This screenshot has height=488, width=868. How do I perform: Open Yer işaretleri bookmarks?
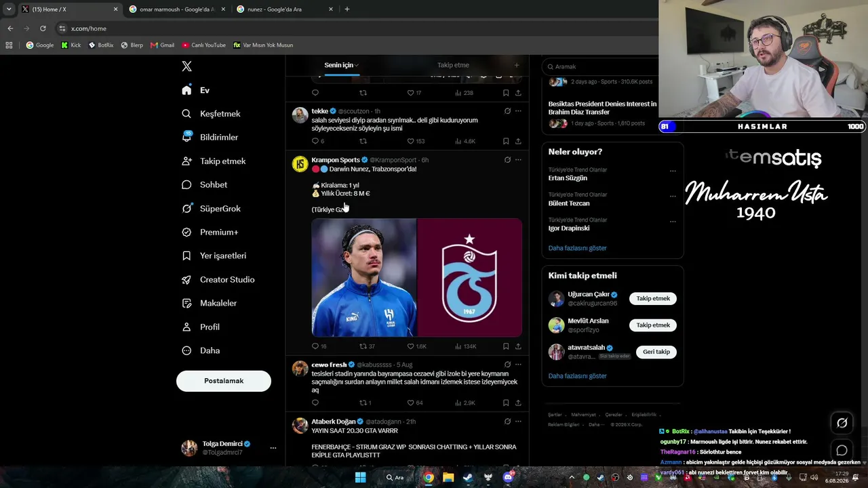tap(214, 256)
